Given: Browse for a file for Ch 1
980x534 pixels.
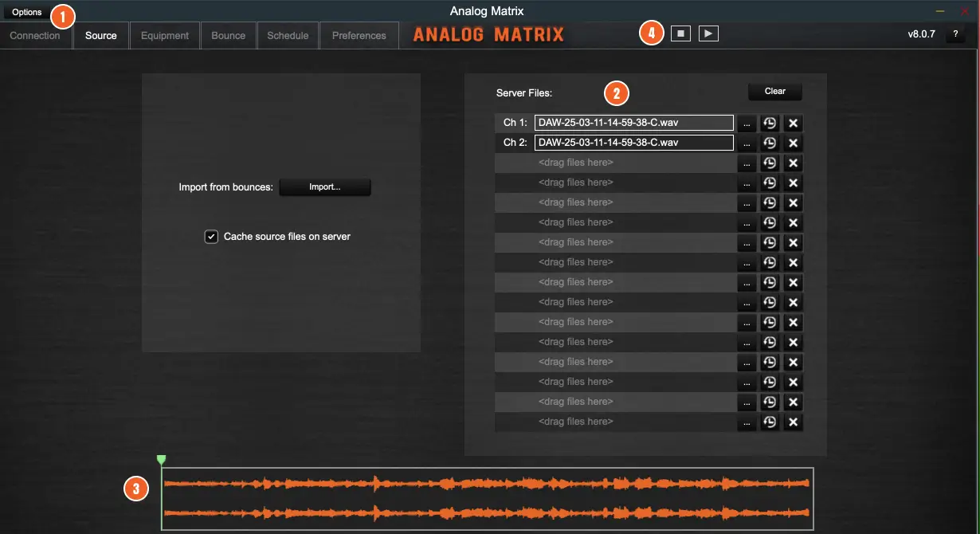Looking at the screenshot, I should [747, 124].
